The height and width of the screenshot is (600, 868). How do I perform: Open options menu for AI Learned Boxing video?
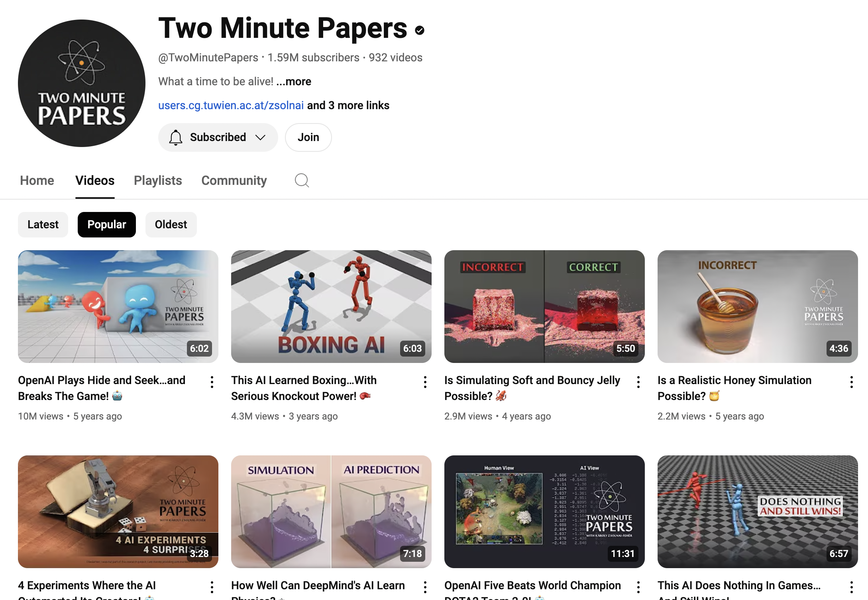[x=425, y=382]
